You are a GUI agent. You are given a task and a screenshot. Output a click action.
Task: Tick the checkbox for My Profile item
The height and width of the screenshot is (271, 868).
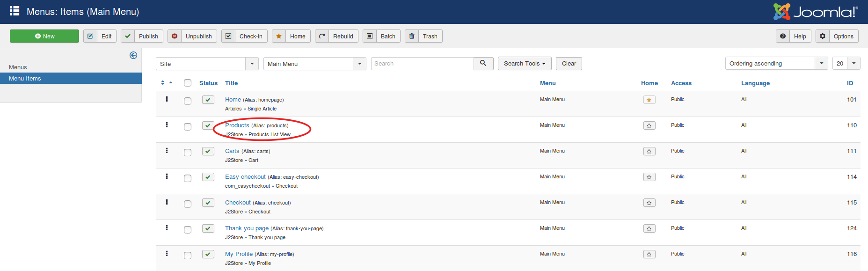coord(188,256)
